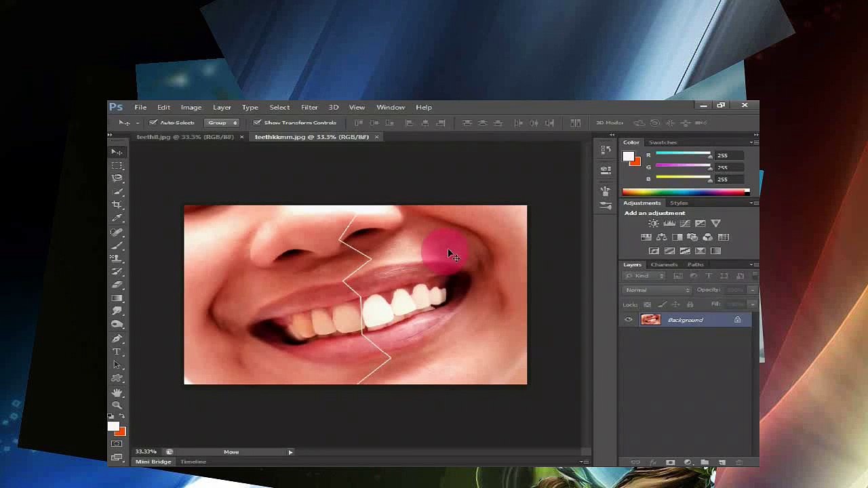
Task: Open the Filter menu
Action: 309,107
